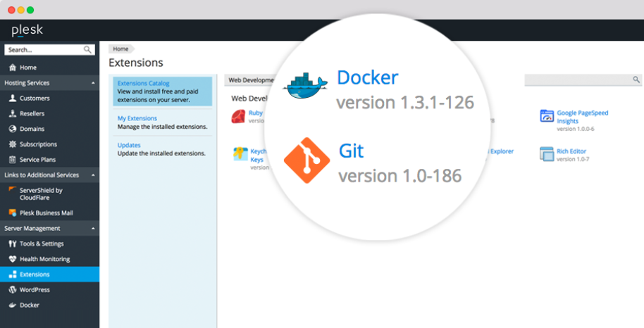Click the red window close button
This screenshot has width=644, height=328.
point(11,11)
